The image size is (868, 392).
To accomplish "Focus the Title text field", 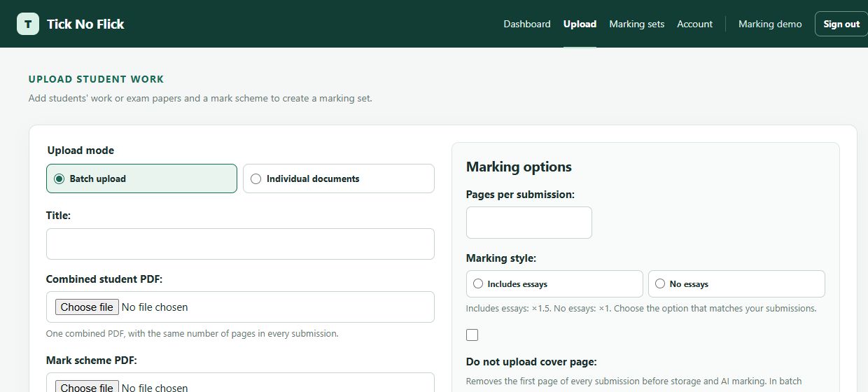I will (x=240, y=244).
